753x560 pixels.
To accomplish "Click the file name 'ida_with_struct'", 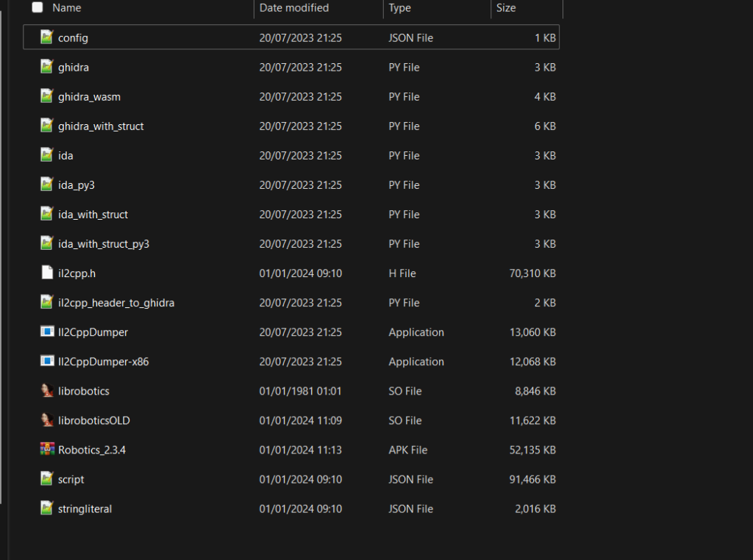I will (93, 215).
